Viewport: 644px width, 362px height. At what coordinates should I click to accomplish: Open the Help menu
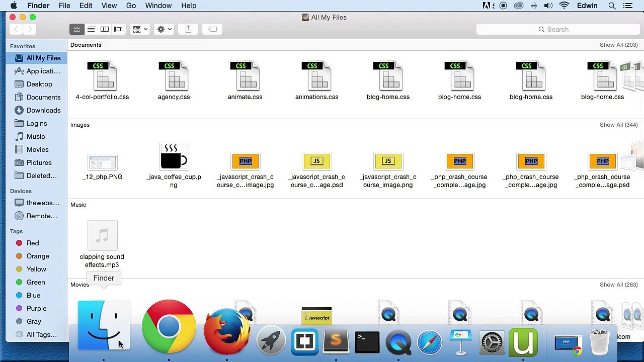[x=189, y=6]
